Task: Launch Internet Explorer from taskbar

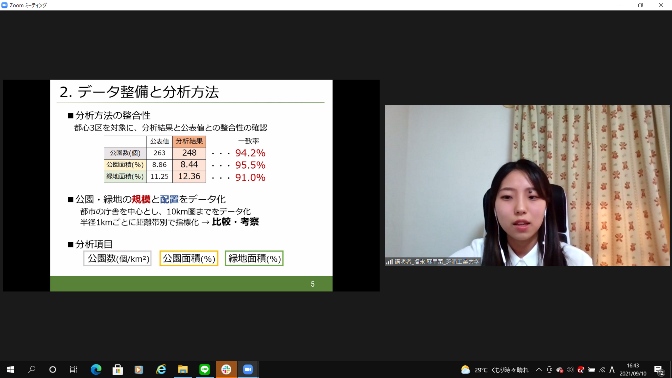Action: click(161, 369)
